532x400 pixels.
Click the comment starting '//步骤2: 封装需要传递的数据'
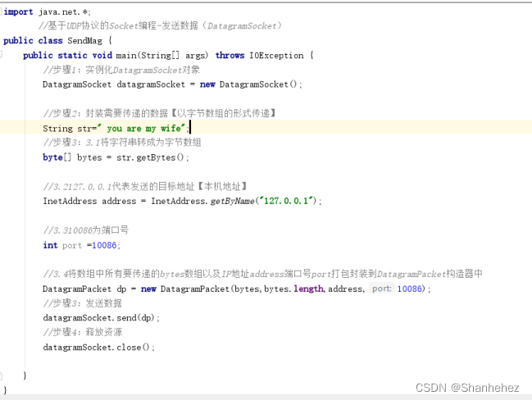(x=159, y=113)
